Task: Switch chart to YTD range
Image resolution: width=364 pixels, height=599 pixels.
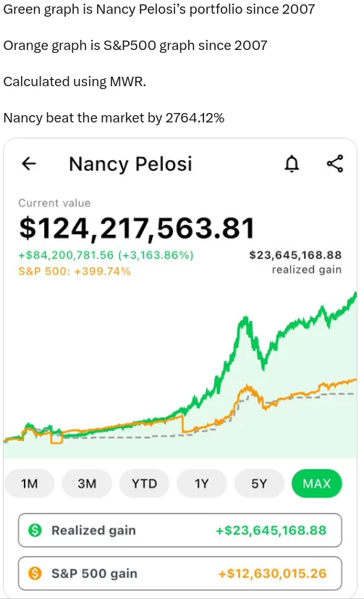Action: pos(144,484)
